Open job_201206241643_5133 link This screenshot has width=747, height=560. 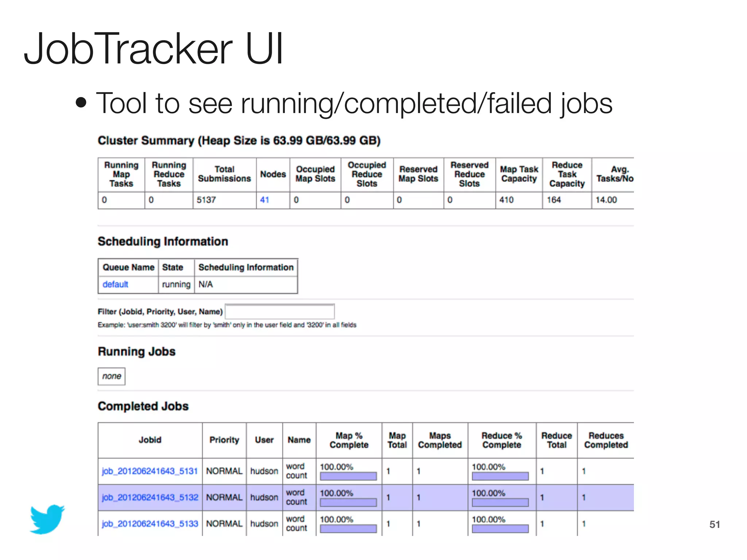click(150, 524)
